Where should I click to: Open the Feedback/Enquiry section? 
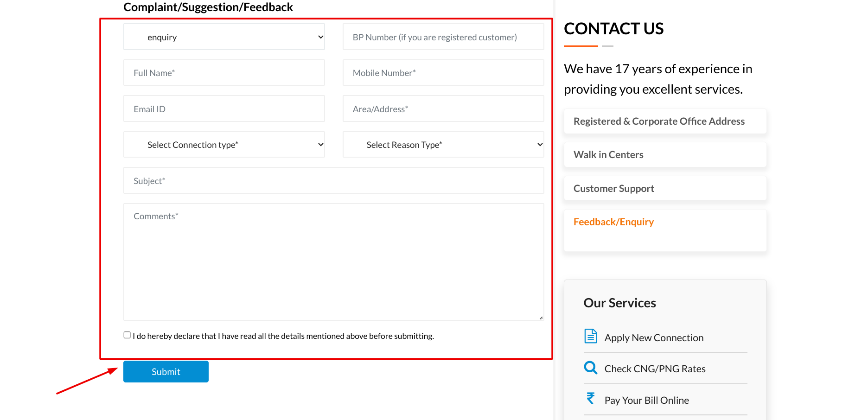613,222
